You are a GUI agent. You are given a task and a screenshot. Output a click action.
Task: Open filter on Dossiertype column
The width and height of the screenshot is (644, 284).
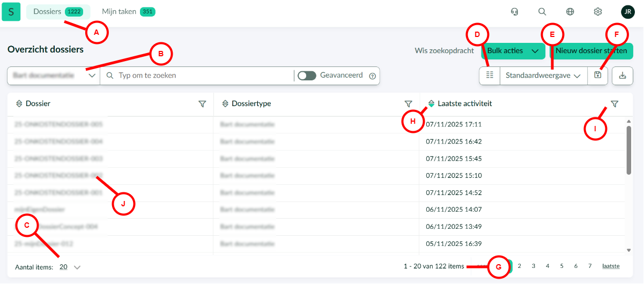[408, 104]
